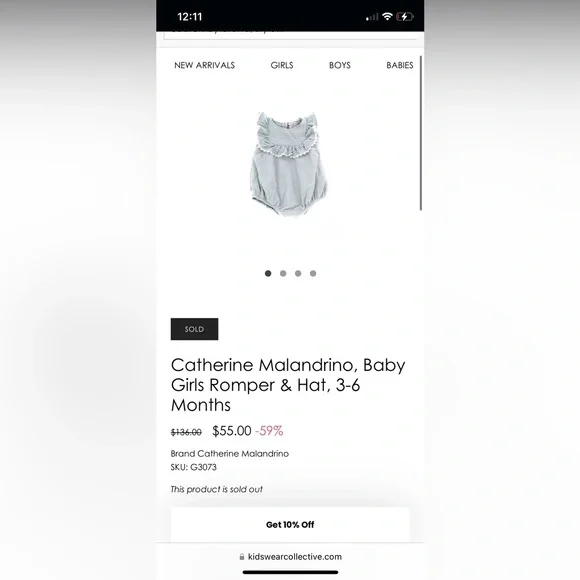Open the Girls category
This screenshot has height=580, width=580.
point(282,65)
